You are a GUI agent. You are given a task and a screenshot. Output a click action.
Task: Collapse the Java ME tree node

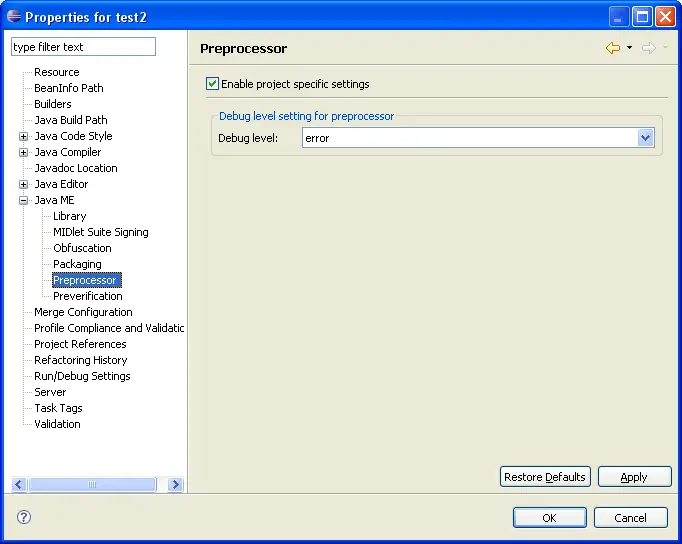tap(24, 200)
